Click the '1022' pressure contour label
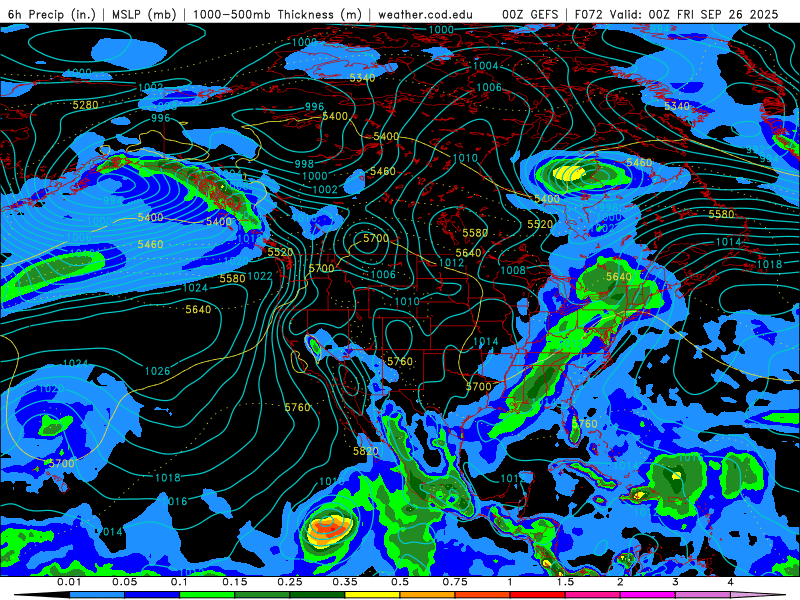800x600 pixels. point(260,277)
